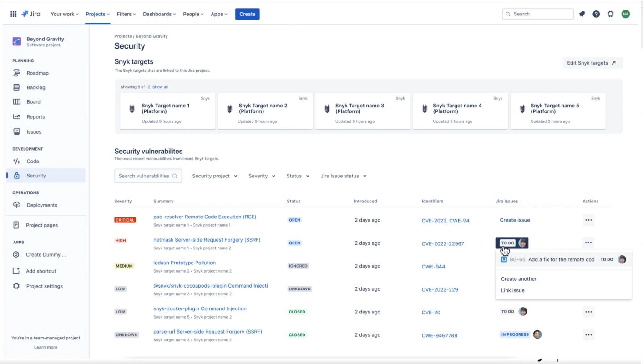Click the Beyond Gravity project rocket icon
Image resolution: width=643 pixels, height=364 pixels.
pyautogui.click(x=16, y=41)
